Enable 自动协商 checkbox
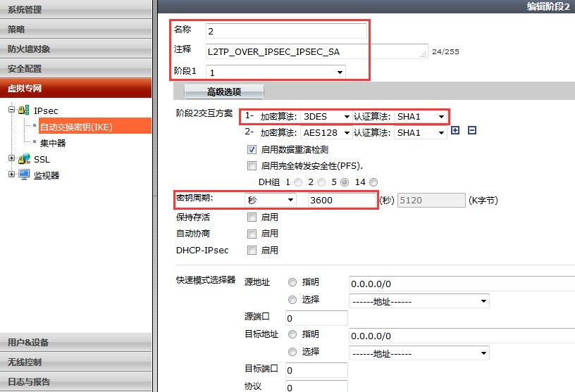 252,234
